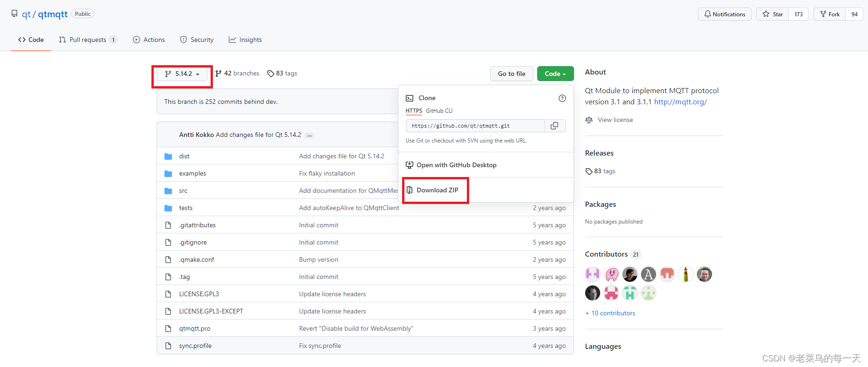Click the file icon next to sync.profile
The width and height of the screenshot is (868, 367).
click(168, 346)
